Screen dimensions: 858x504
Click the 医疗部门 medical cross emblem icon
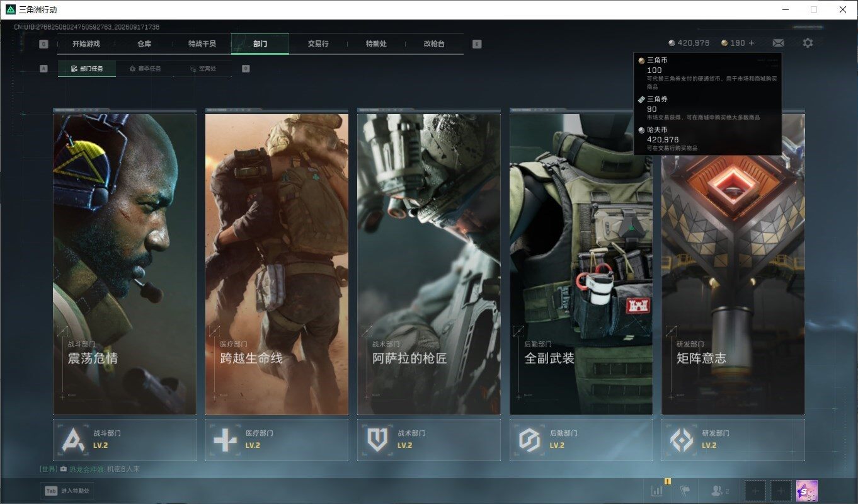tap(226, 440)
